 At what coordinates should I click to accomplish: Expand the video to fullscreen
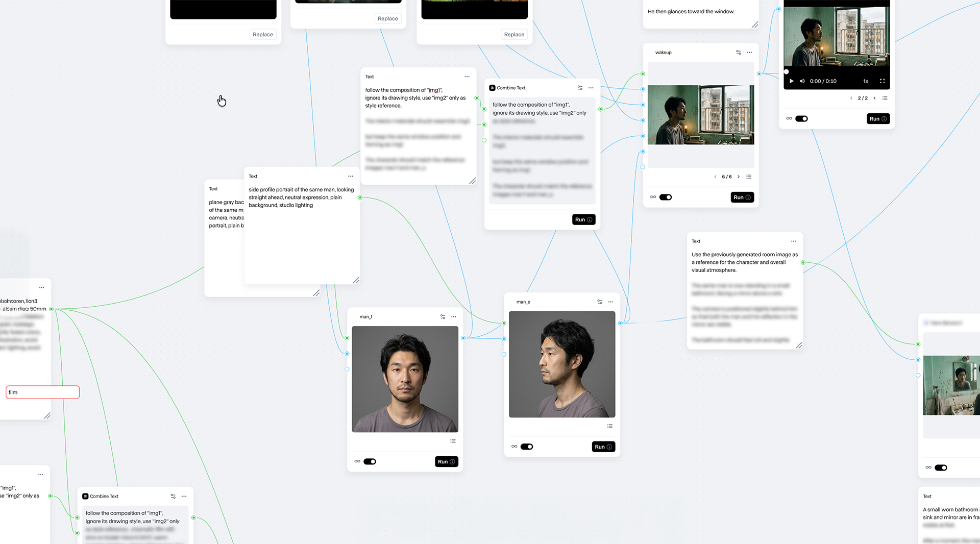[x=882, y=81]
